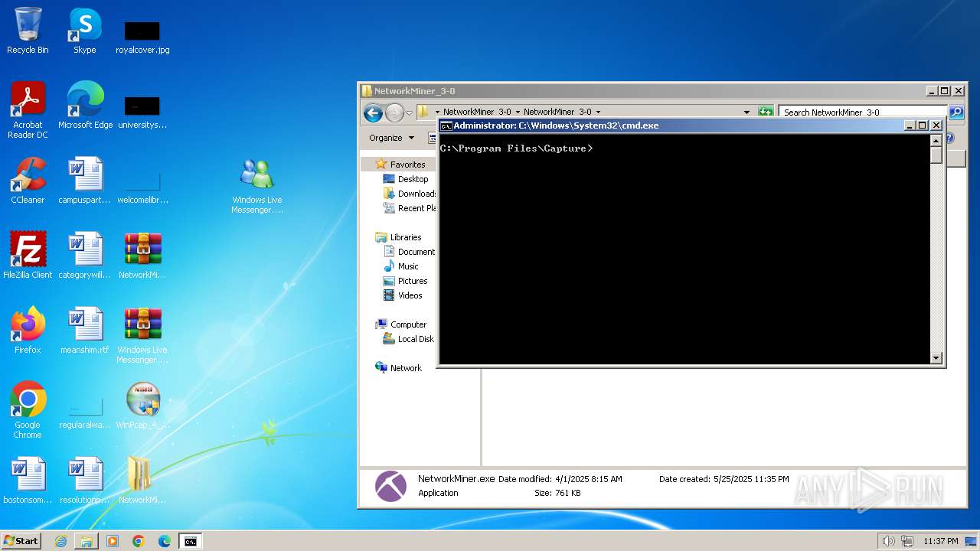This screenshot has width=980, height=551.
Task: Open FileZilla Client shortcut
Action: pos(28,256)
